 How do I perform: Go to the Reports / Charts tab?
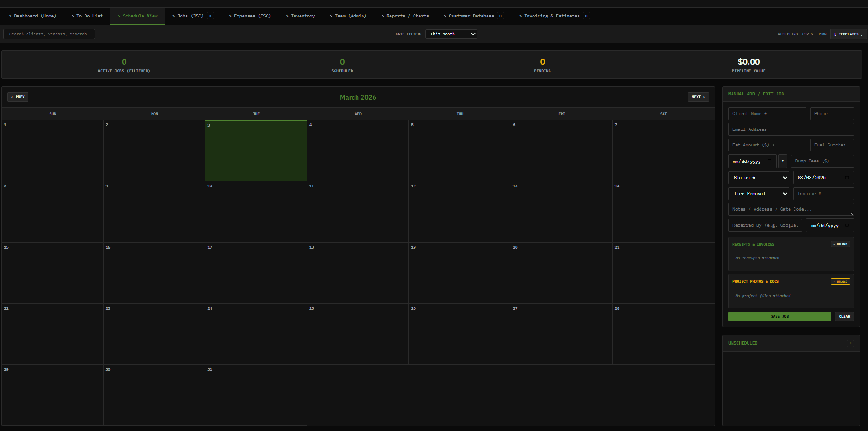(x=405, y=16)
